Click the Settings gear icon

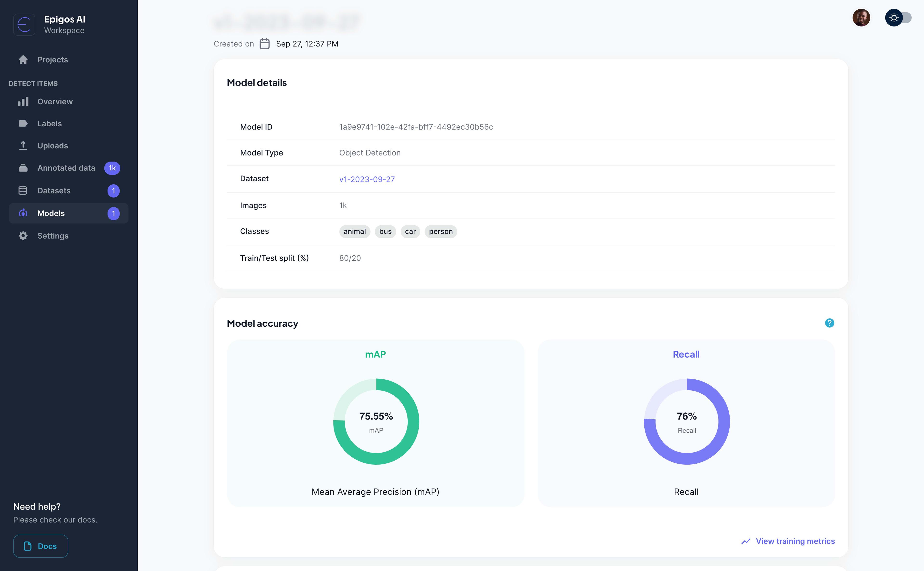23,236
